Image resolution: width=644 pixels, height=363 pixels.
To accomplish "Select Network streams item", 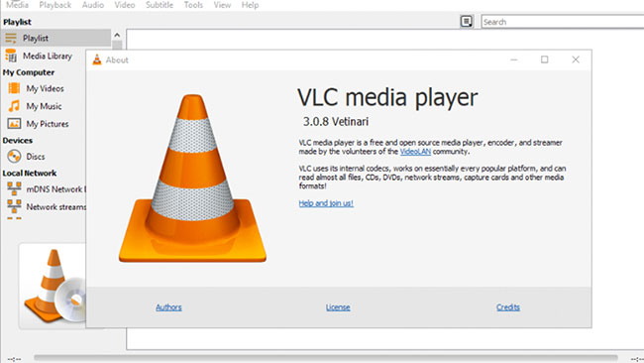I will click(x=56, y=206).
